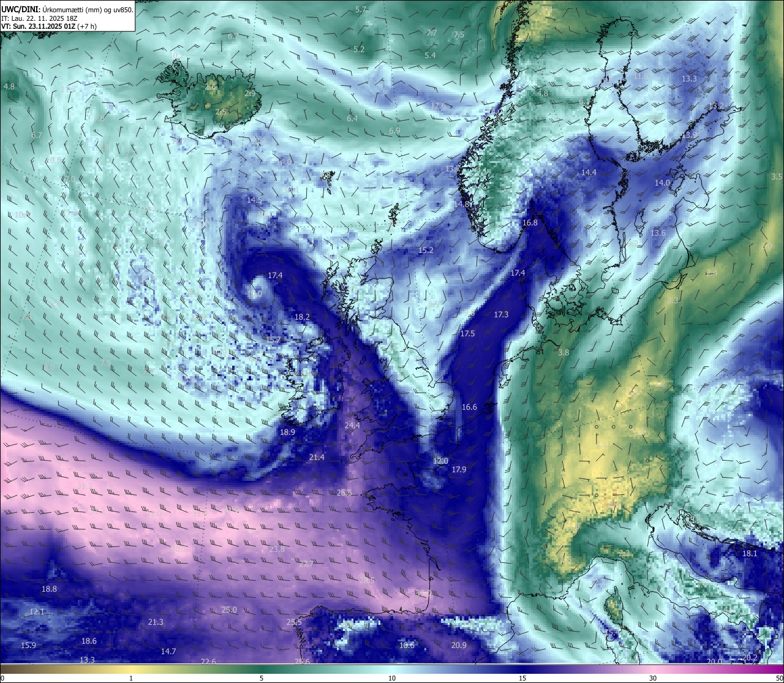Click the color scale tick label '30'
The image size is (784, 683).
pos(653,678)
